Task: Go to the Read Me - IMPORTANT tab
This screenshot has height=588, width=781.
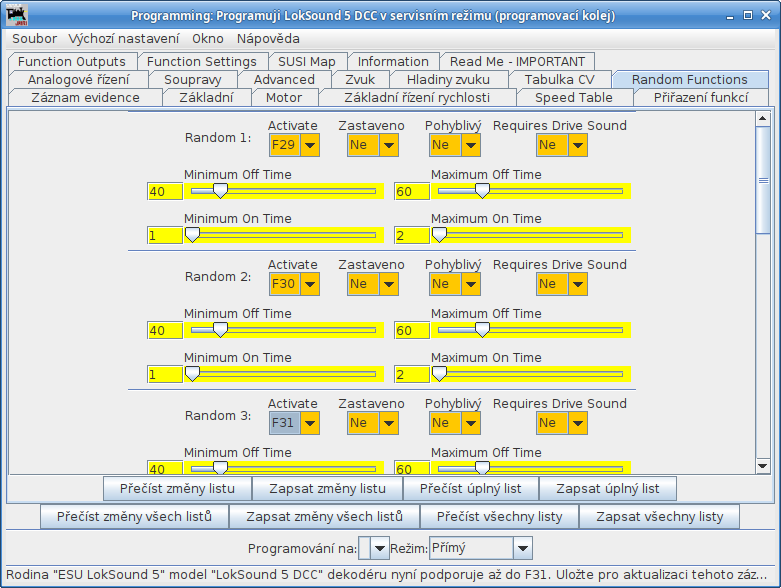Action: click(x=517, y=61)
